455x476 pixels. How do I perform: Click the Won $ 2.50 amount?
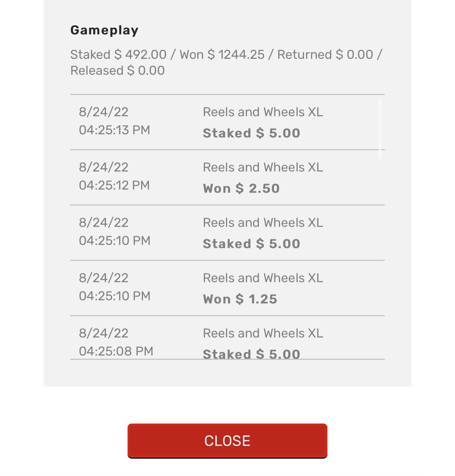pos(241,188)
